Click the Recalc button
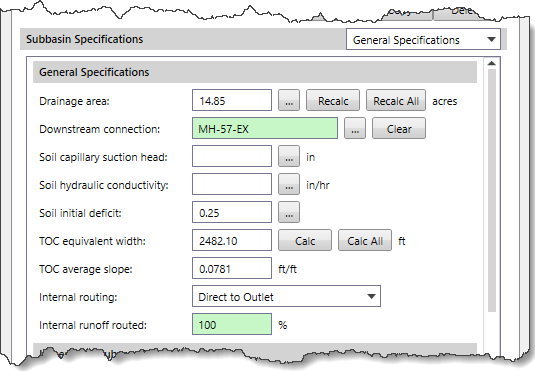Viewport: 535px width, 371px height. [333, 101]
